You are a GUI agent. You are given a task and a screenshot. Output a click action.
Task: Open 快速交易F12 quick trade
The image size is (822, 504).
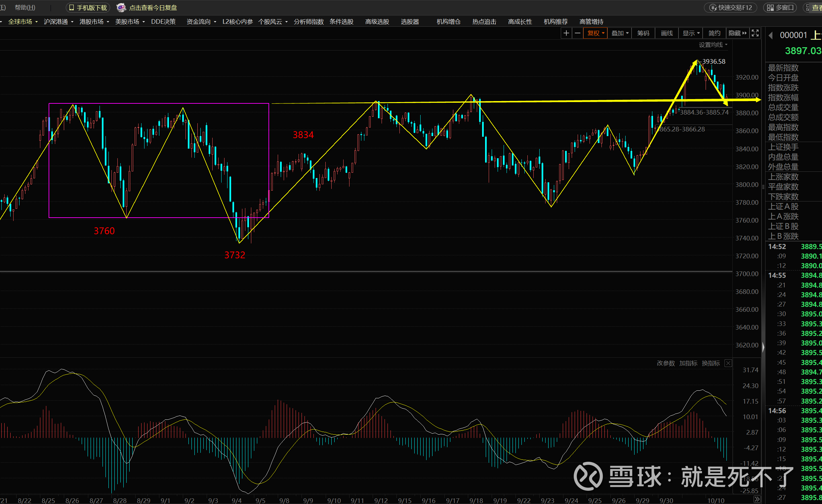pyautogui.click(x=730, y=7)
